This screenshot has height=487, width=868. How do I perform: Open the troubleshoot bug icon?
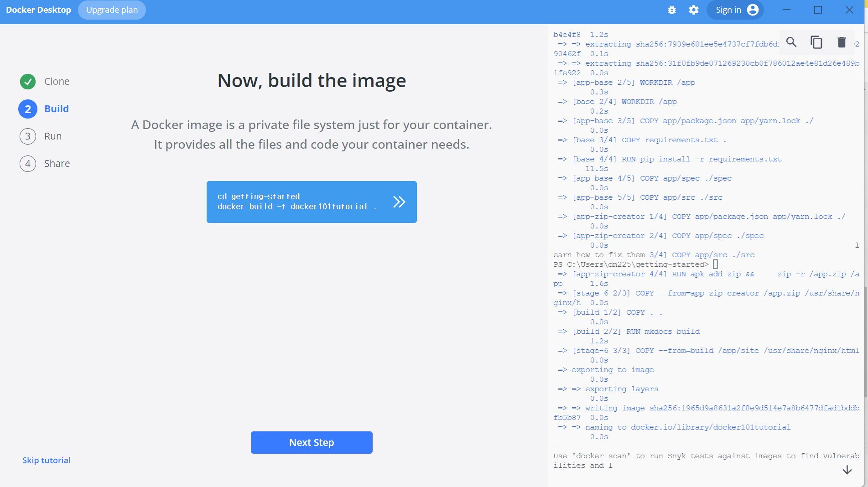pos(671,10)
